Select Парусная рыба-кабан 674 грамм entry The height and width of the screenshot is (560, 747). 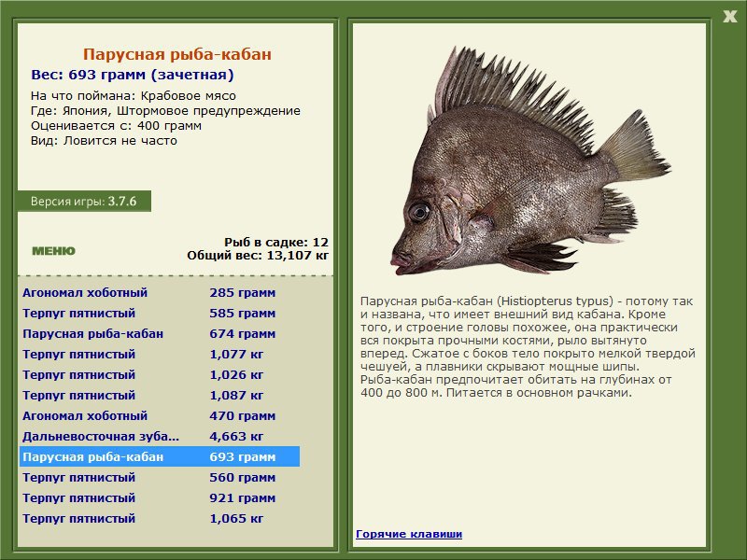tap(160, 334)
